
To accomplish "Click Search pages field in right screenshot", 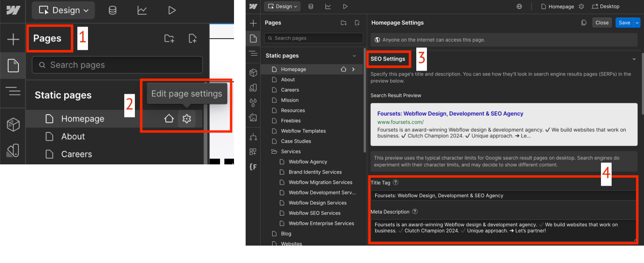I will pyautogui.click(x=313, y=38).
